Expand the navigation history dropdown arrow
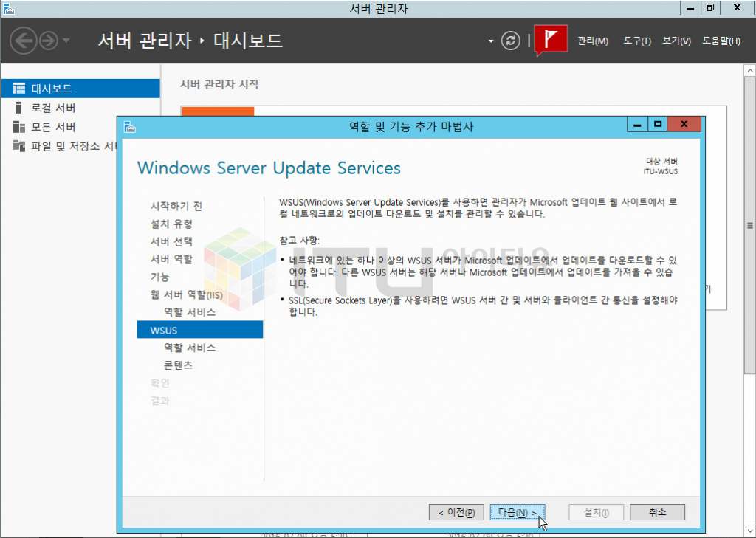 pos(66,41)
